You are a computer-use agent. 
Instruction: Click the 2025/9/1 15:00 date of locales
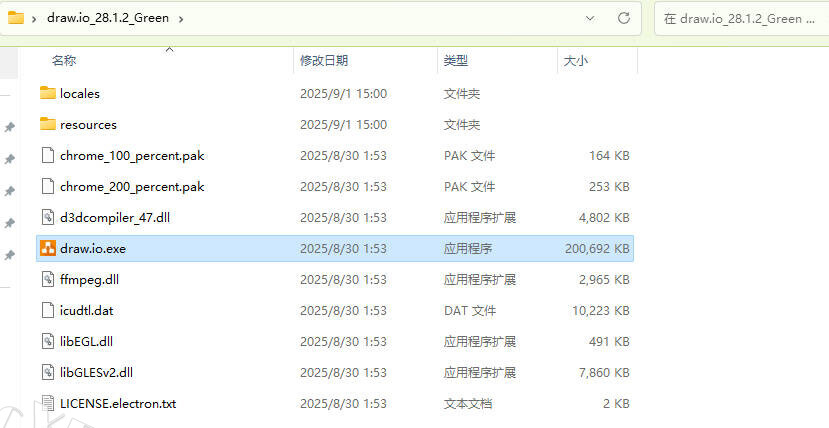[344, 94]
